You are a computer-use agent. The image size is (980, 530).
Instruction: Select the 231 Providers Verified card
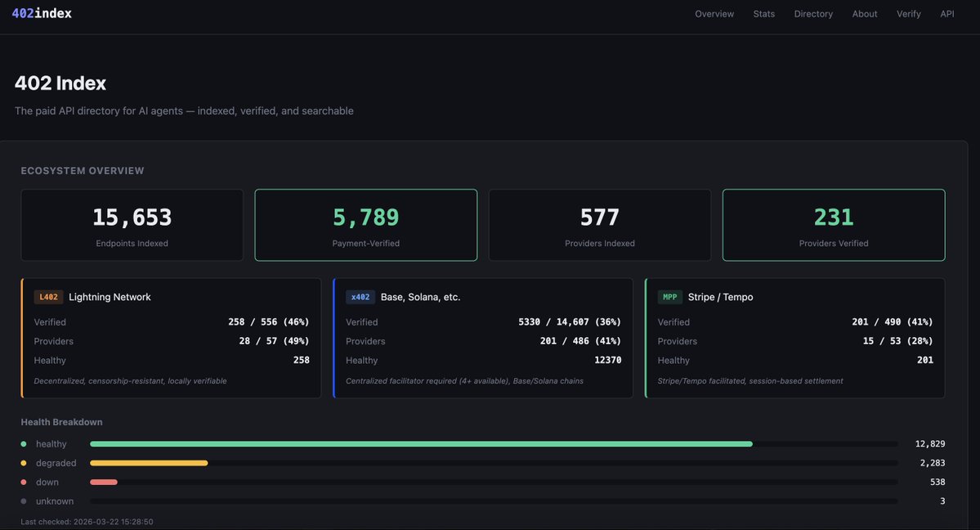[x=834, y=225]
